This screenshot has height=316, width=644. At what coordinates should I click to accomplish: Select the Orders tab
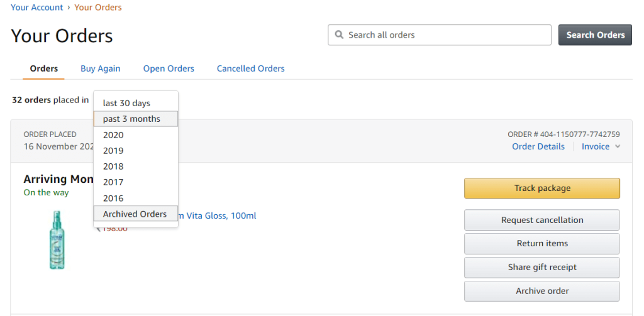pyautogui.click(x=44, y=68)
